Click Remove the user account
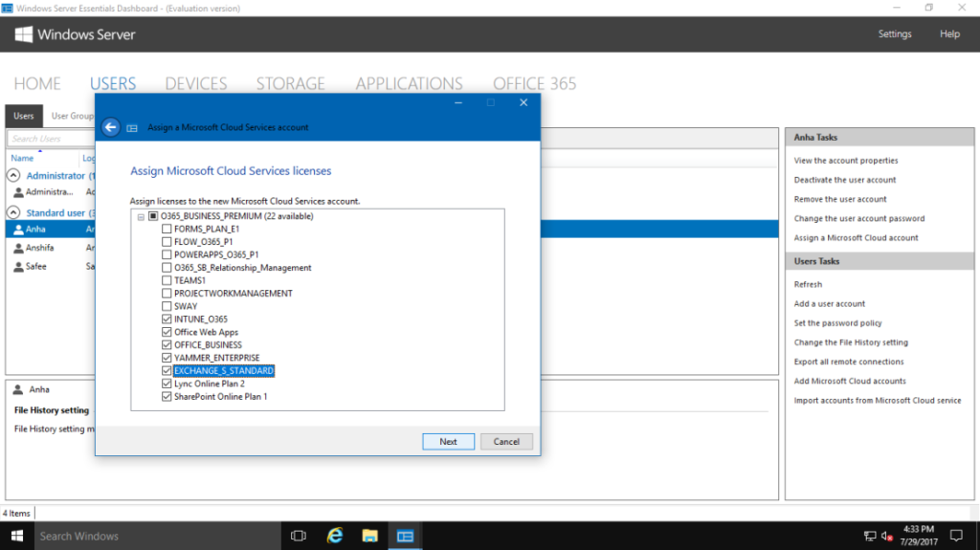The width and height of the screenshot is (980, 550). pyautogui.click(x=840, y=199)
